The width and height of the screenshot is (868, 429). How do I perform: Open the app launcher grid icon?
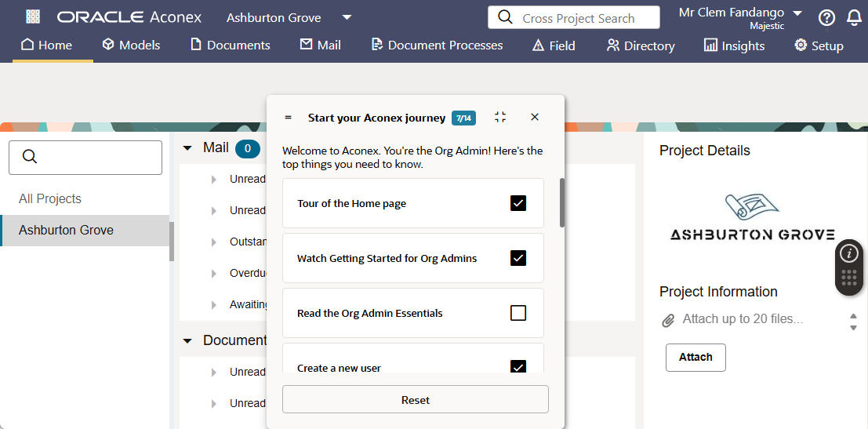coord(33,17)
